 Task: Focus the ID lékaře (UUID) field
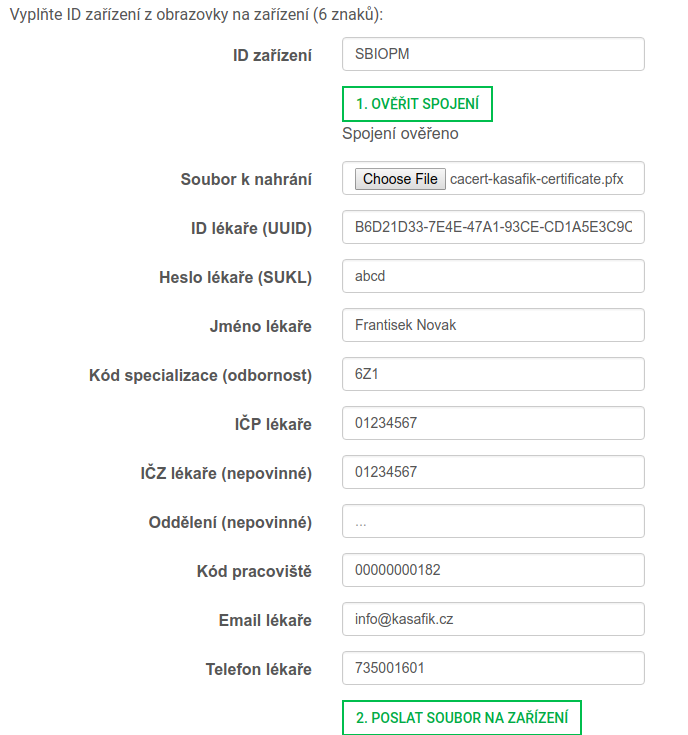(x=493, y=227)
